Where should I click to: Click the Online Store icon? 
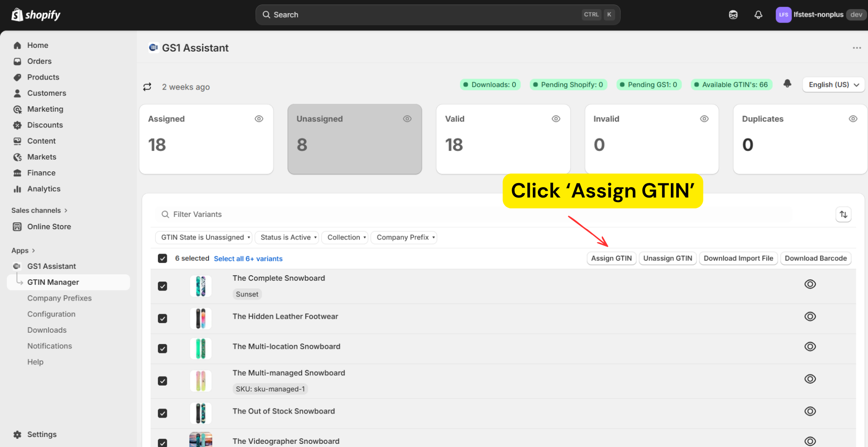(17, 227)
